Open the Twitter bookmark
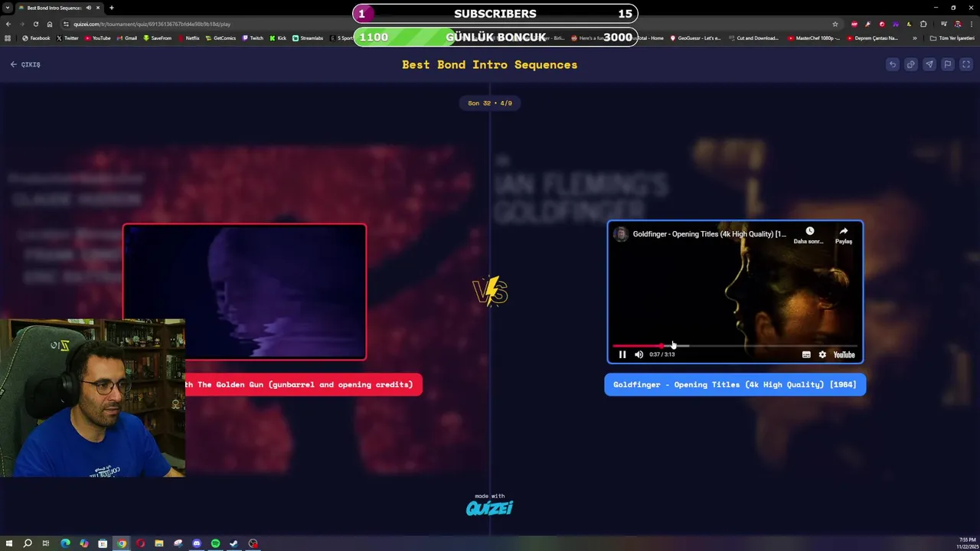Screen dimensions: 980x551 click(x=67, y=37)
